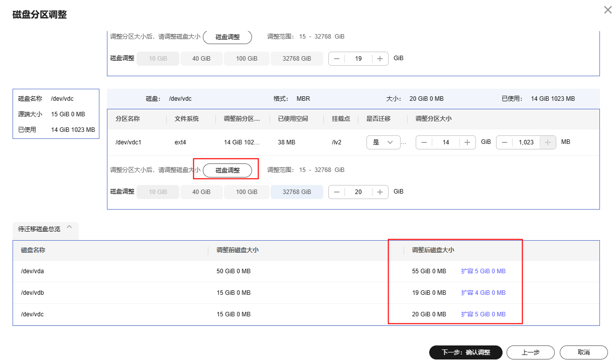The width and height of the screenshot is (616, 364).
Task: Select 100 GiB preset for /dev/vdc disk
Action: pos(247,192)
